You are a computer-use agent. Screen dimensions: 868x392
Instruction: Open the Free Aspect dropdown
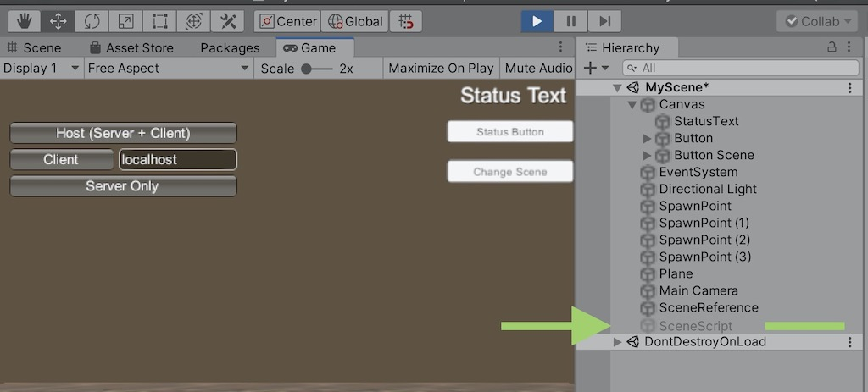pyautogui.click(x=169, y=69)
